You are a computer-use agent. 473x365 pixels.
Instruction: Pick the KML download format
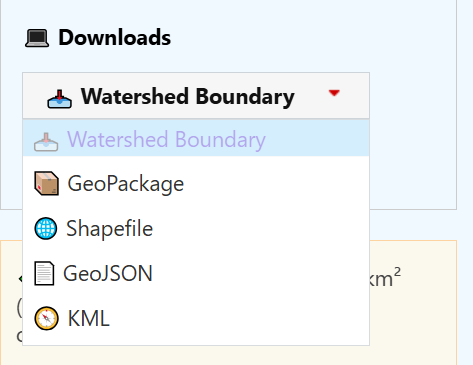coord(196,318)
